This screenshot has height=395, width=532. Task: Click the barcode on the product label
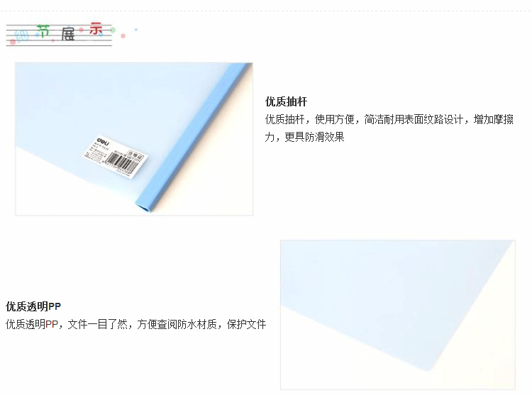point(121,162)
